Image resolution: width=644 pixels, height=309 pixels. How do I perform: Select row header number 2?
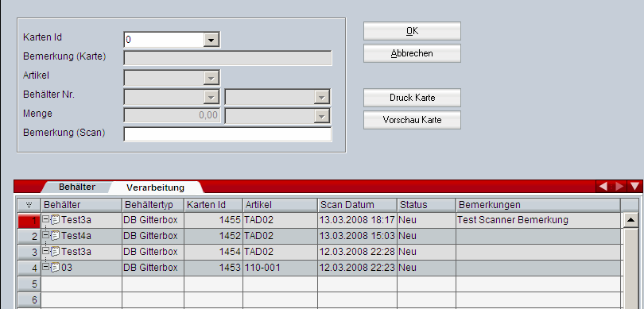[29, 236]
